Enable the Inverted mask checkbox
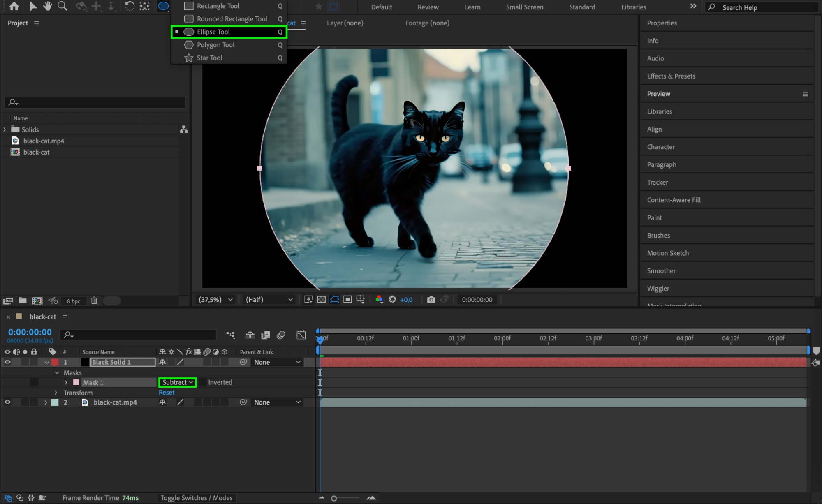The image size is (822, 504). [x=203, y=382]
